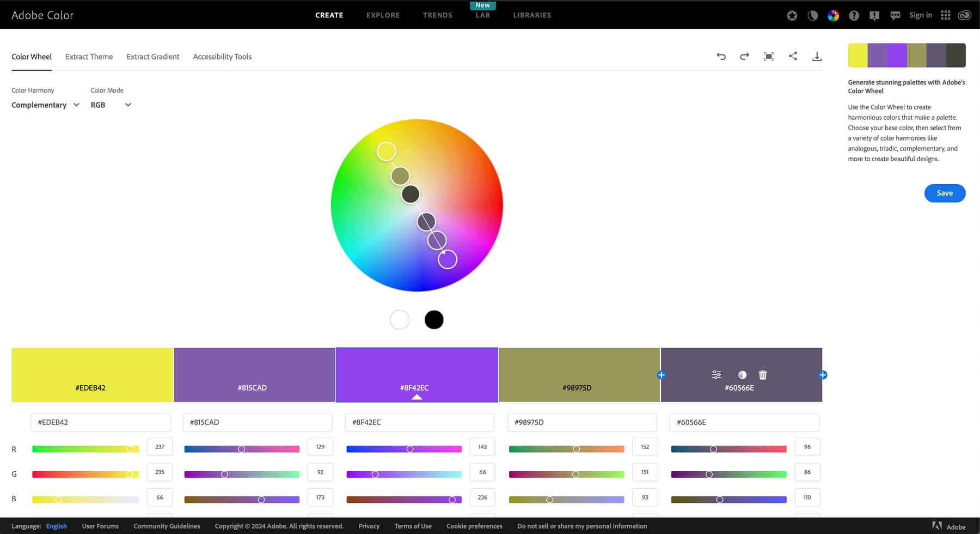Open the User Forums link
This screenshot has width=980, height=534.
point(100,526)
